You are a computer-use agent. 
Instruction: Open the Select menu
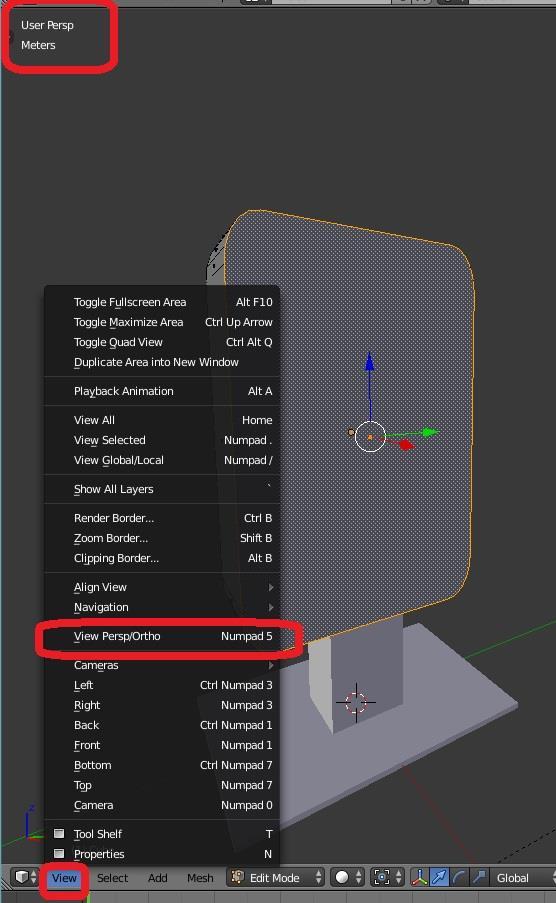pos(112,878)
